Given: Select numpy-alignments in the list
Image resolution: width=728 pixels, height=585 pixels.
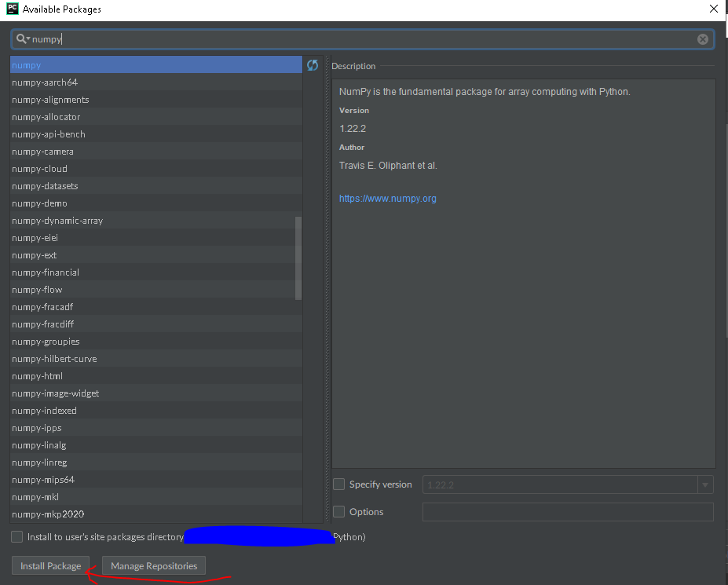Looking at the screenshot, I should coord(156,100).
